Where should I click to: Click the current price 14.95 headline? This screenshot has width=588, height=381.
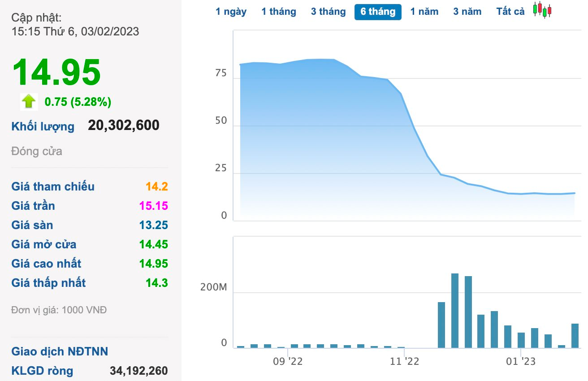pyautogui.click(x=56, y=73)
